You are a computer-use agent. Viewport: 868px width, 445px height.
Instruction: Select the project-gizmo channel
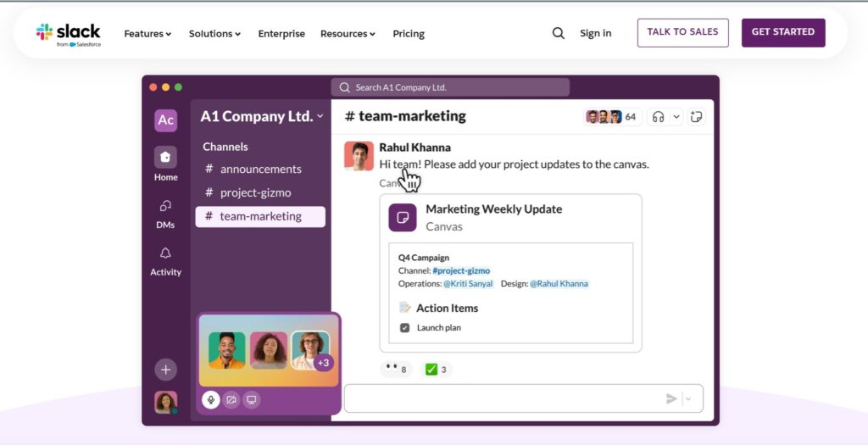coord(260,192)
